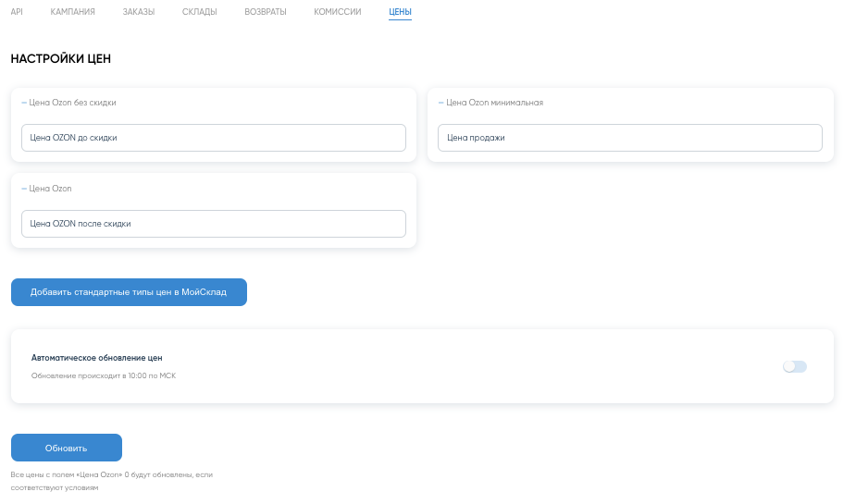
Task: Open the СКЛАДЫ tab
Action: coord(199,11)
